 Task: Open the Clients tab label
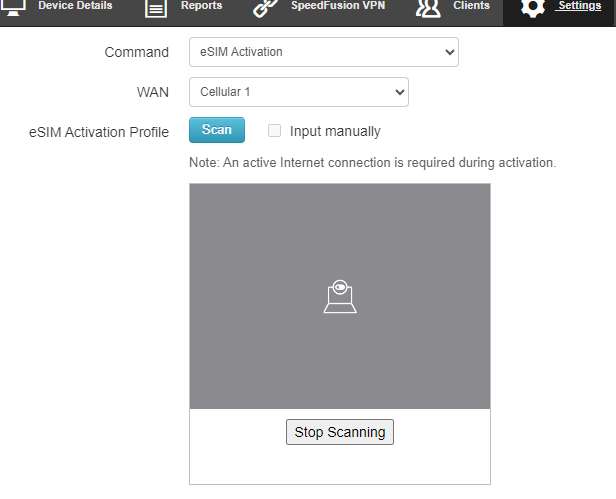click(471, 6)
